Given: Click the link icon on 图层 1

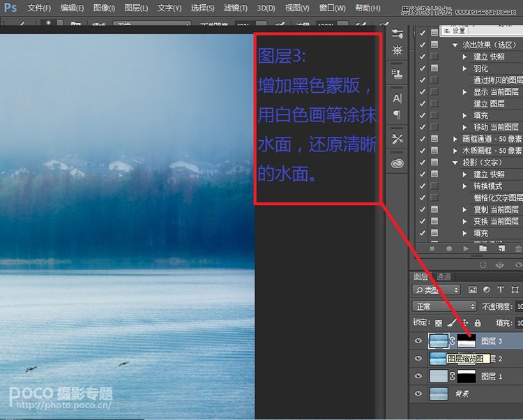Looking at the screenshot, I should (x=453, y=376).
